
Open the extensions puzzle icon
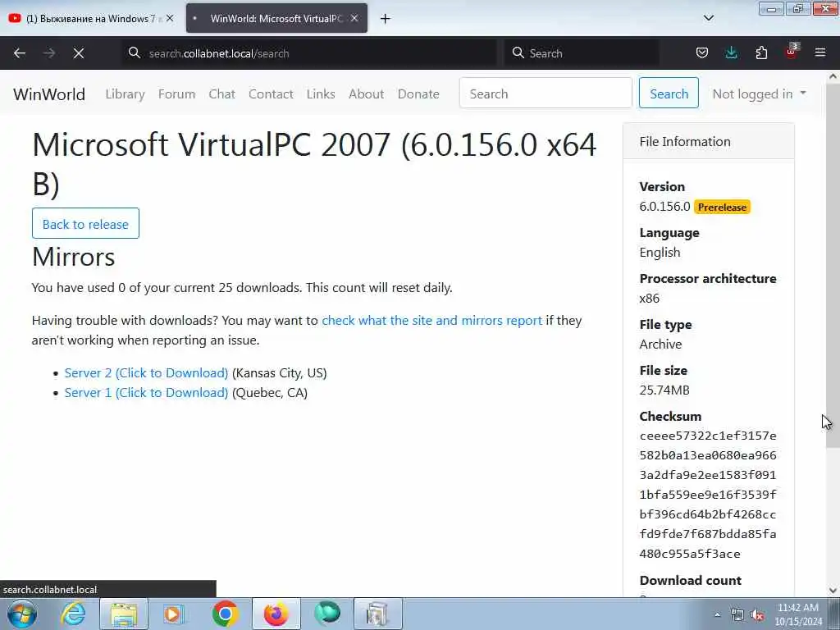coord(761,52)
